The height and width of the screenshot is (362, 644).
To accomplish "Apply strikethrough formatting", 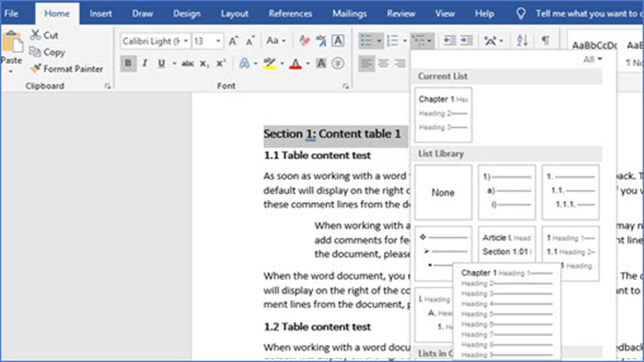I will click(188, 63).
